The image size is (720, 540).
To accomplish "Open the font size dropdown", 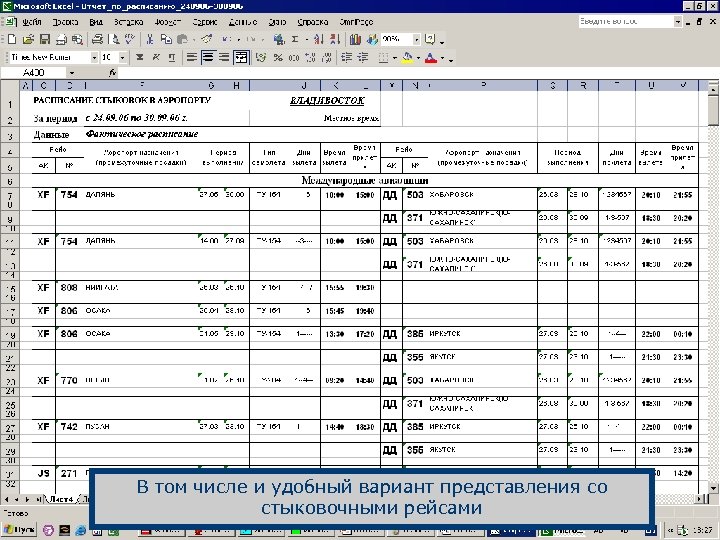I will tap(122, 57).
